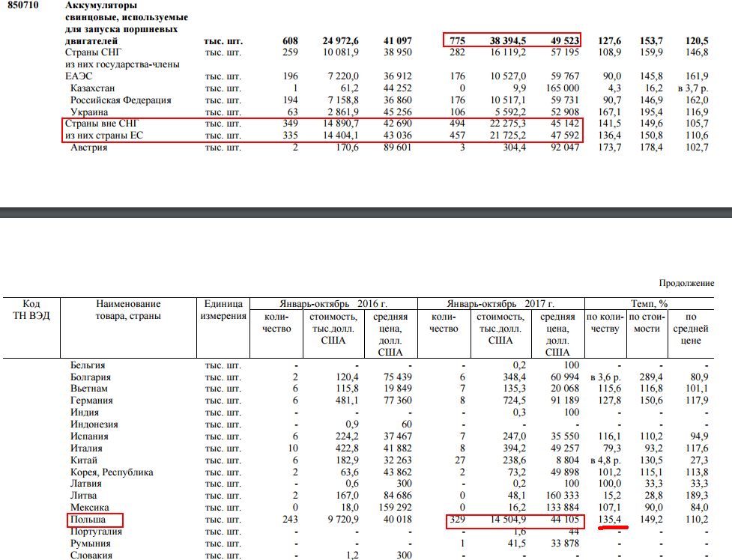Select из них страны ЕС label
Screen dimensions: 732x560
[104, 136]
